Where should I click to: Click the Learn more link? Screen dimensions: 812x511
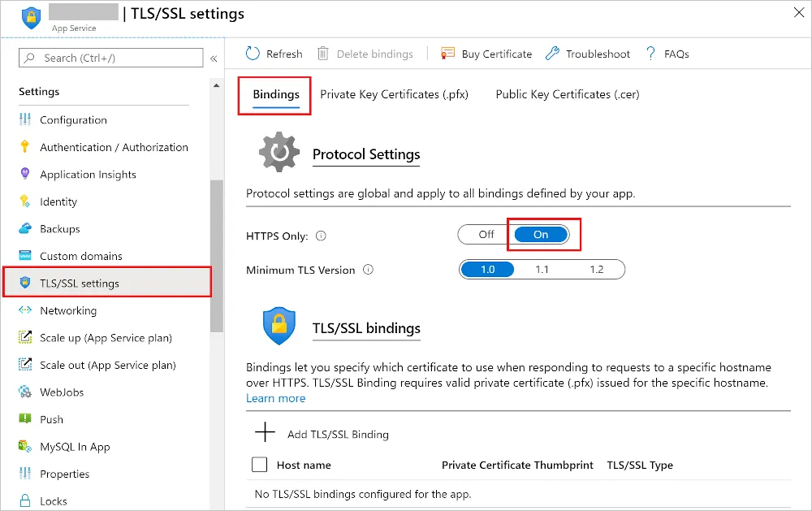[275, 398]
